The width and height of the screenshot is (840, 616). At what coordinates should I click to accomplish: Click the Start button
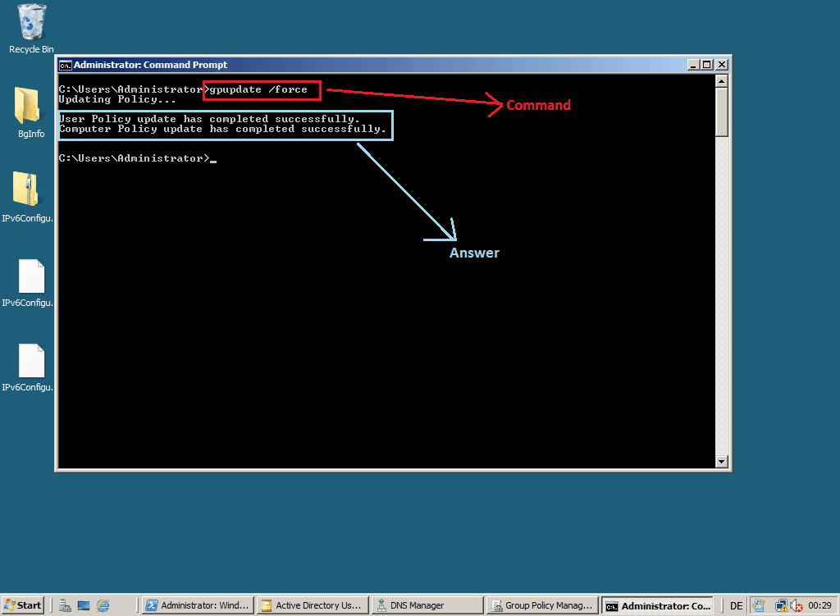tap(22, 605)
